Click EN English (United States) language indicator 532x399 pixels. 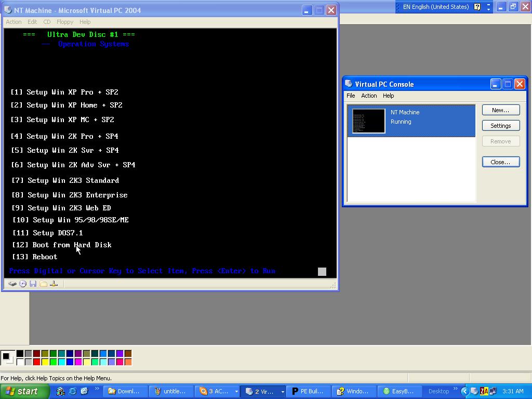pyautogui.click(x=436, y=7)
